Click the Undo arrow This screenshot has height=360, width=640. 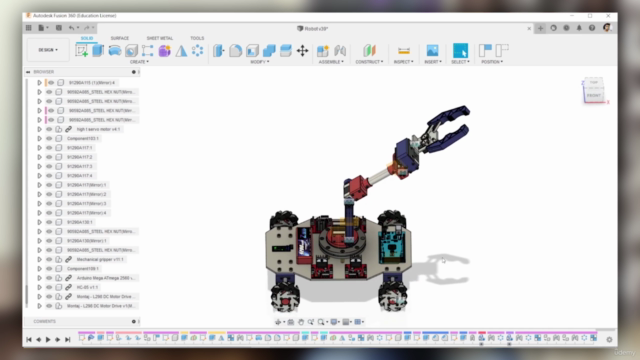71,28
